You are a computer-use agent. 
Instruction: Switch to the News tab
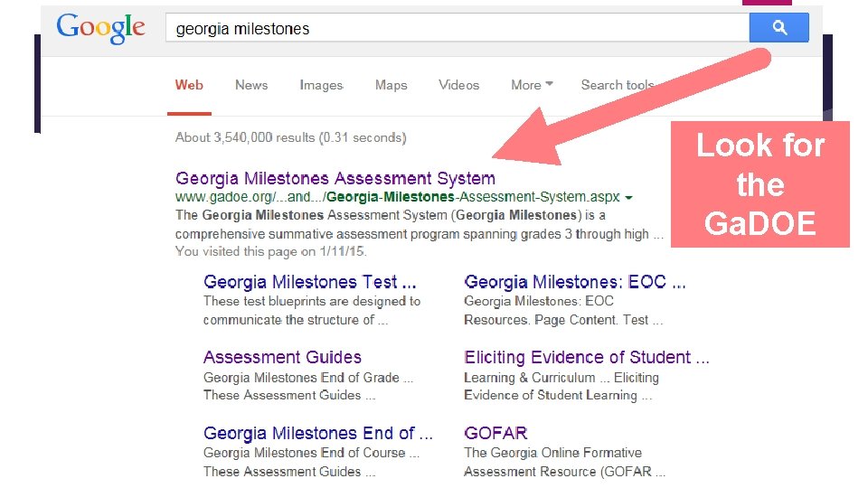[251, 85]
